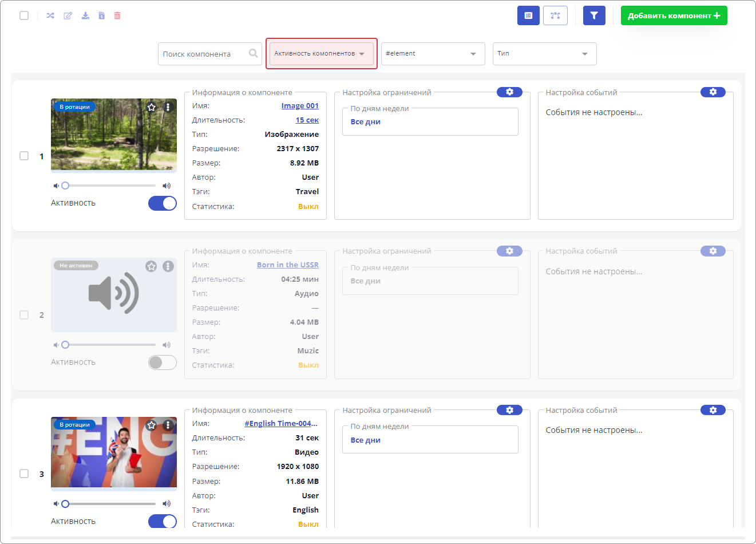The image size is (756, 544).
Task: Disable activity toggle for Image 001
Action: 163,203
